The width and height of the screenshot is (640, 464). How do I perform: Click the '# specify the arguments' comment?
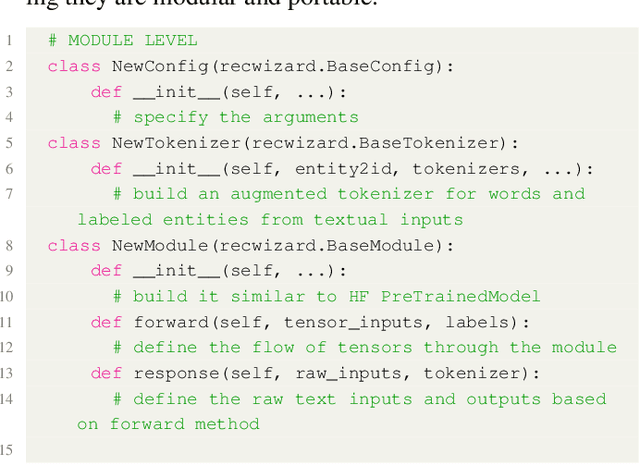(235, 117)
